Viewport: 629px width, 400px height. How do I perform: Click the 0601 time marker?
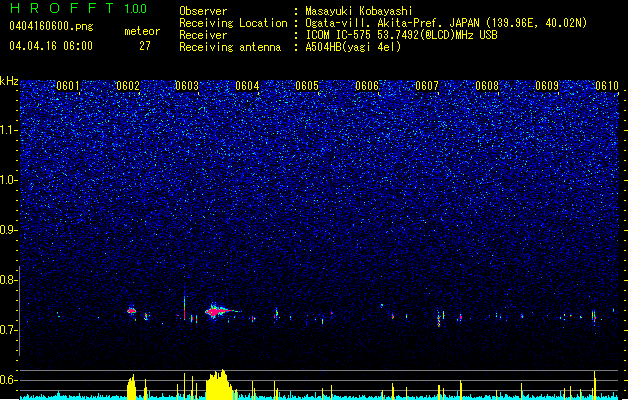(x=68, y=86)
